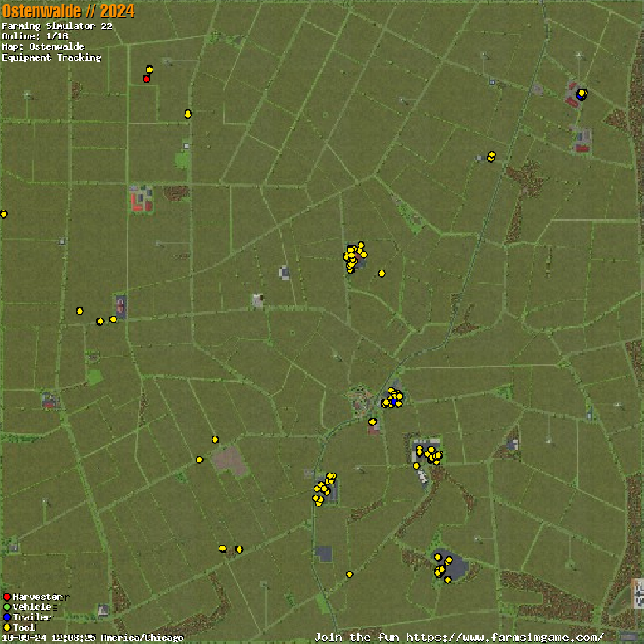The width and height of the screenshot is (644, 644).
Task: Click the yellow Tool marker on the left map edge
Action: [3, 214]
